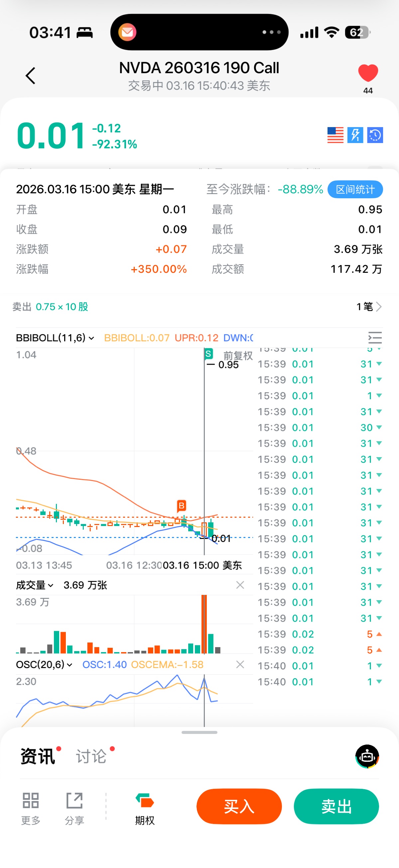This screenshot has height=868, width=399.
Task: Tap the list layout icon beside indicators
Action: tap(375, 338)
